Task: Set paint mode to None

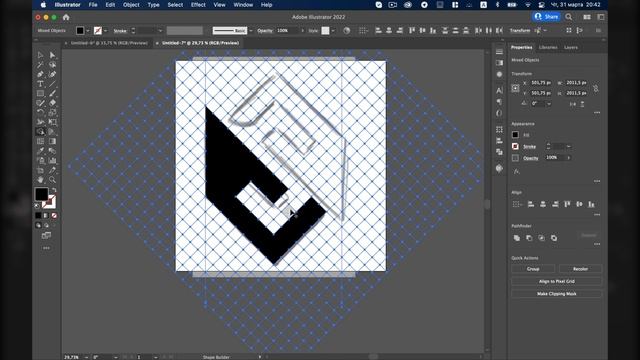Action: [x=54, y=216]
